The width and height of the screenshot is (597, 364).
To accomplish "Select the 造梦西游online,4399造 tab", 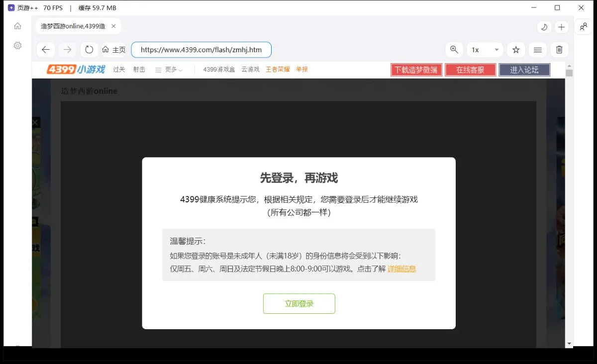I will pos(78,26).
